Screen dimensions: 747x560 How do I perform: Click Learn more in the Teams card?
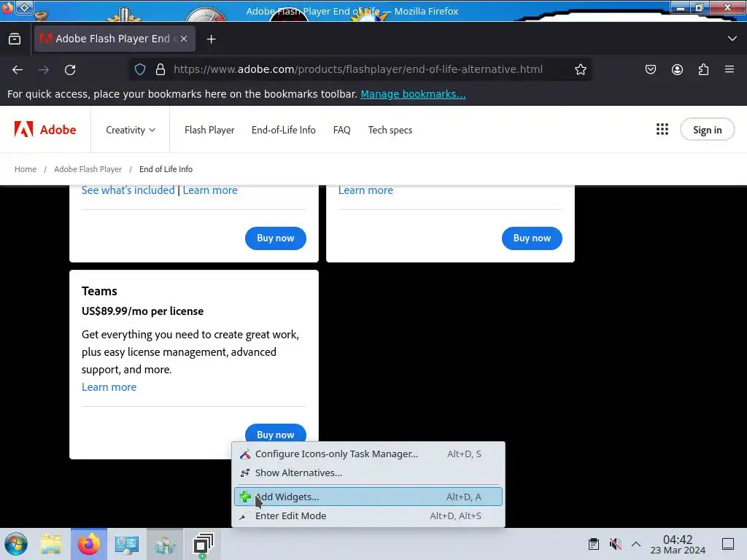[x=109, y=386]
